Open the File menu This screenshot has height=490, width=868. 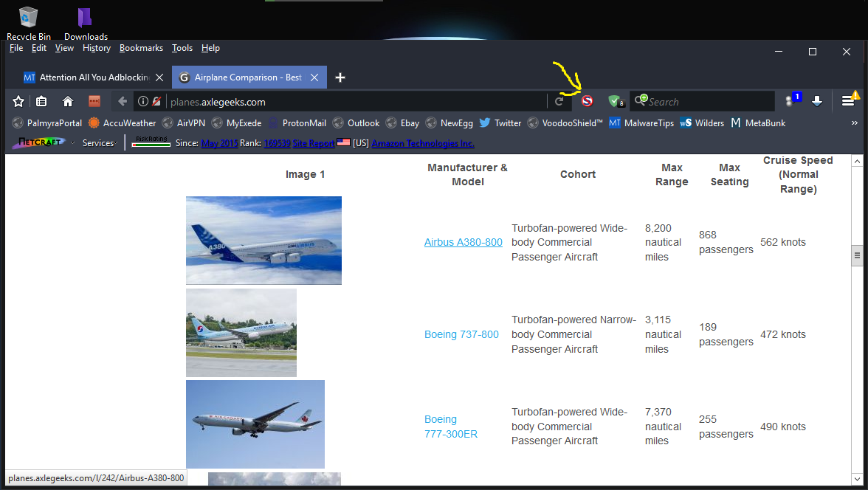(16, 48)
